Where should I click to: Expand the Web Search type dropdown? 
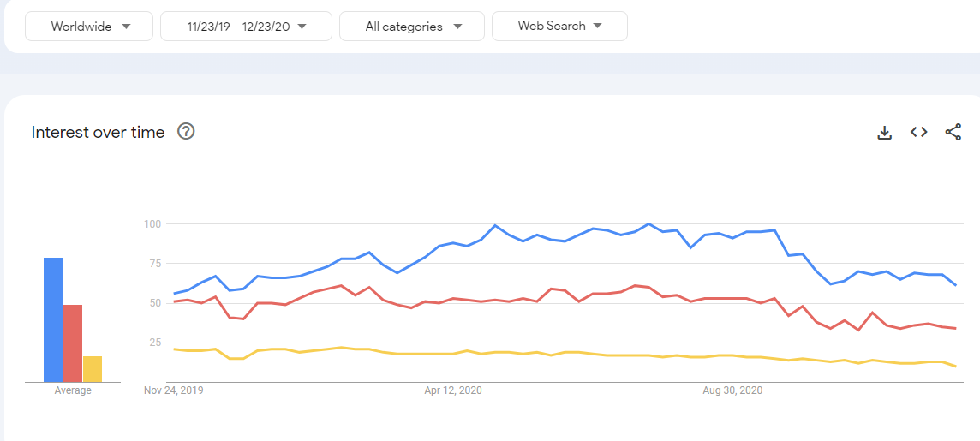[x=559, y=26]
